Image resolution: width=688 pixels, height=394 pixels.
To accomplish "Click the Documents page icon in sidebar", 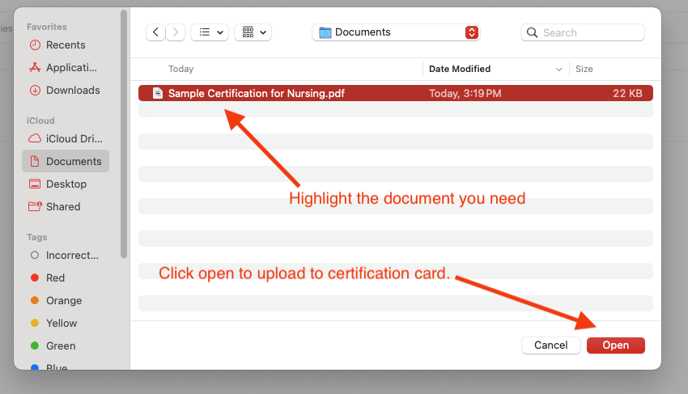I will pyautogui.click(x=35, y=161).
